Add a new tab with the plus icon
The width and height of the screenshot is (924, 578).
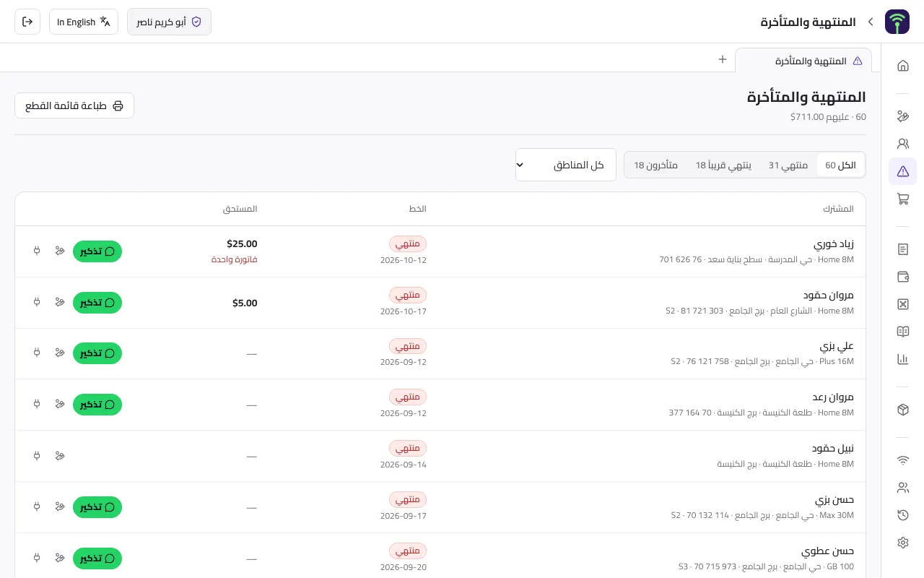[x=722, y=59]
